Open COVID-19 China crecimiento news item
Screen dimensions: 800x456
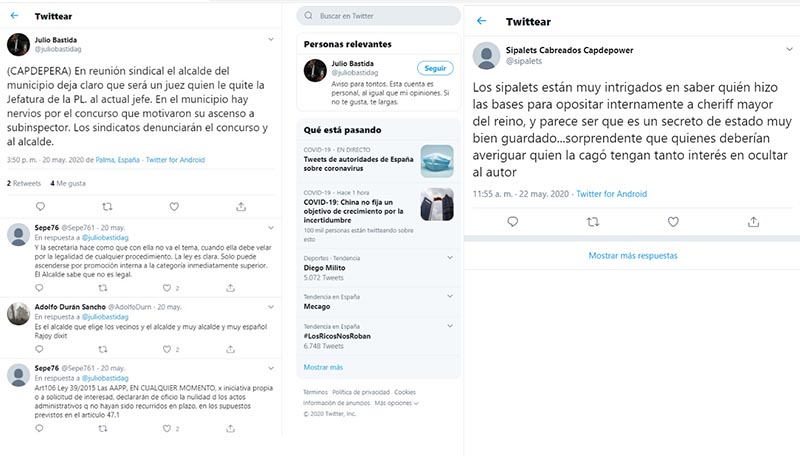379,216
